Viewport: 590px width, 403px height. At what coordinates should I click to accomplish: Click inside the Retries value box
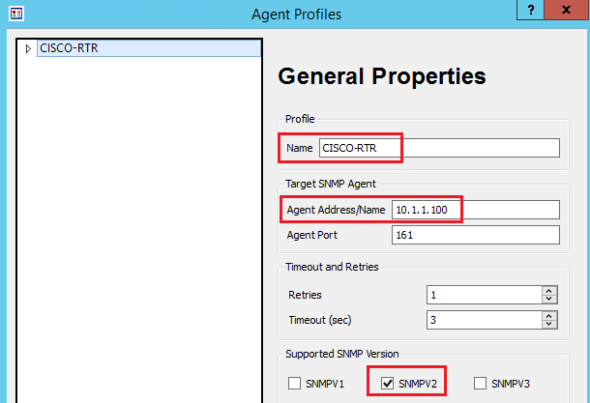tap(485, 295)
